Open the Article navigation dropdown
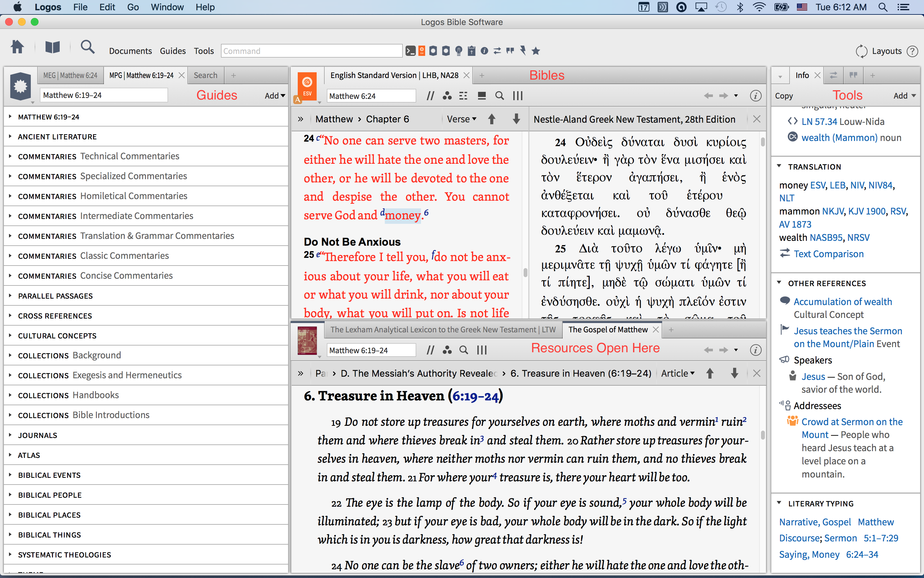The width and height of the screenshot is (924, 578). pyautogui.click(x=678, y=373)
